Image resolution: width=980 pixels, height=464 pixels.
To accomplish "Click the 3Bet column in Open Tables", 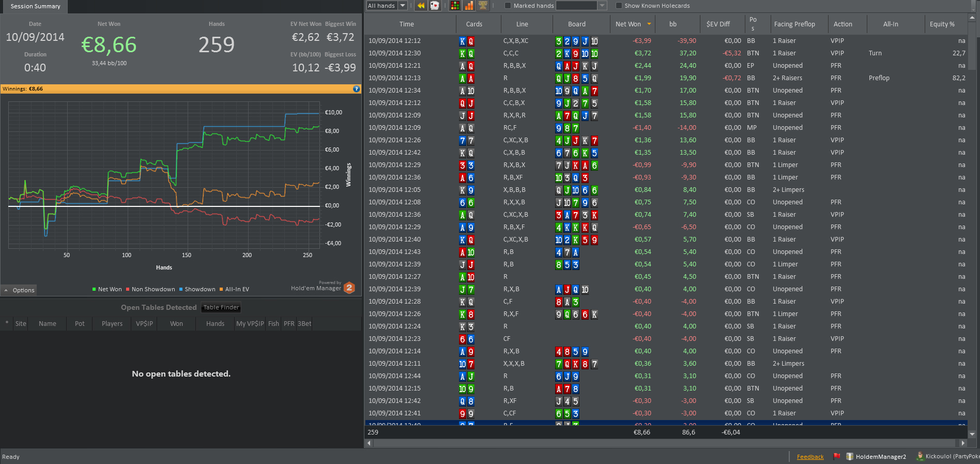I will (304, 324).
